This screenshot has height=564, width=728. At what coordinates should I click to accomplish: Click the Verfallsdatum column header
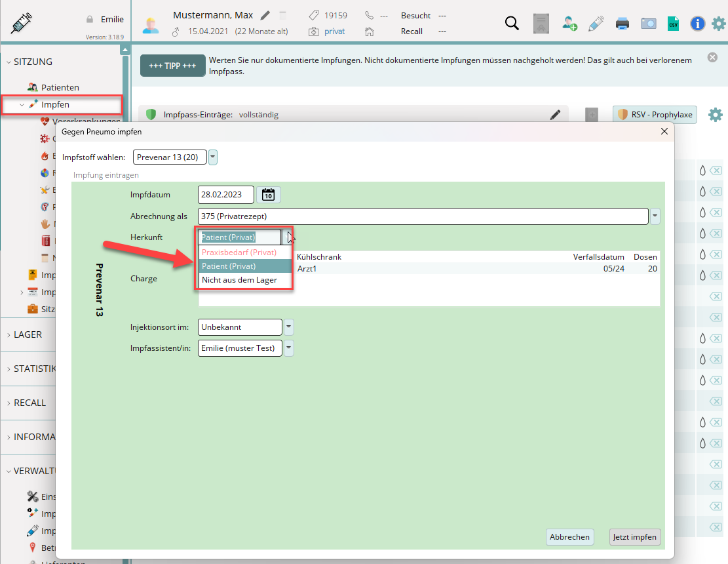pyautogui.click(x=598, y=257)
